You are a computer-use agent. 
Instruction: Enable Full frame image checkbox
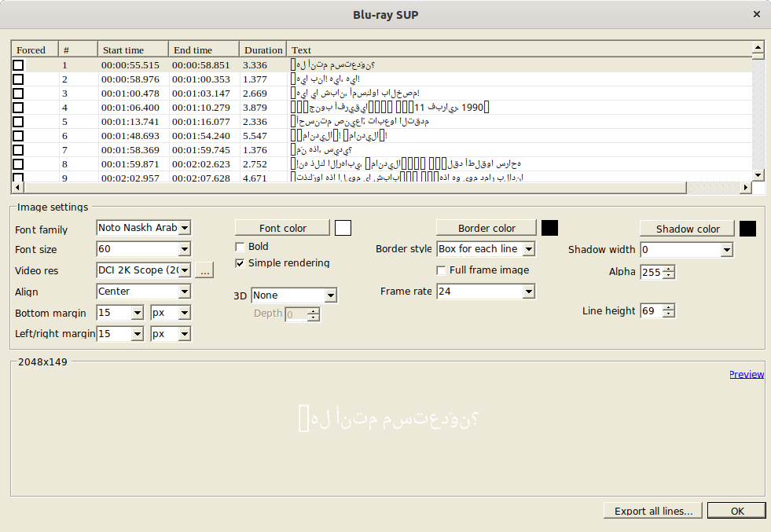coord(442,270)
